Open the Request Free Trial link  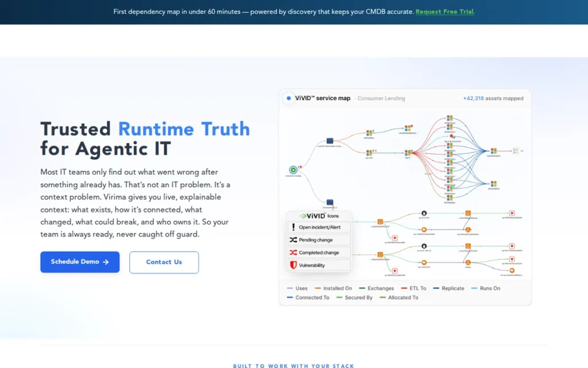tap(445, 11)
